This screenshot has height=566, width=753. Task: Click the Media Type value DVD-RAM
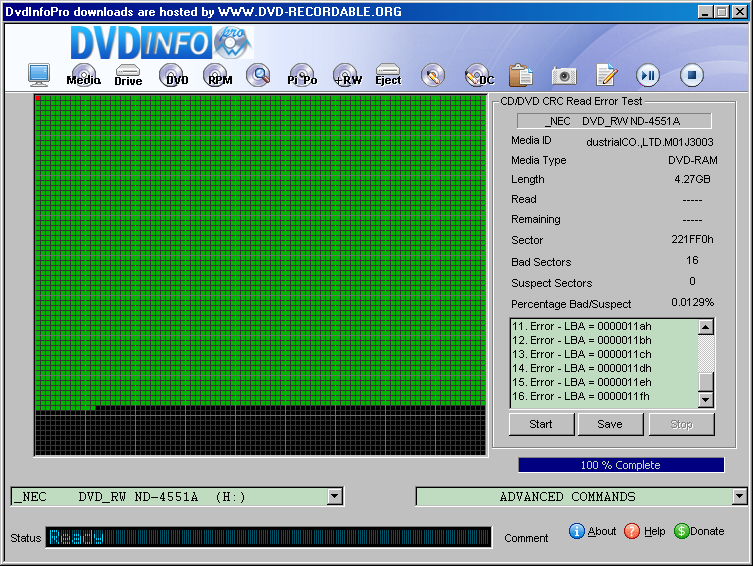(692, 160)
